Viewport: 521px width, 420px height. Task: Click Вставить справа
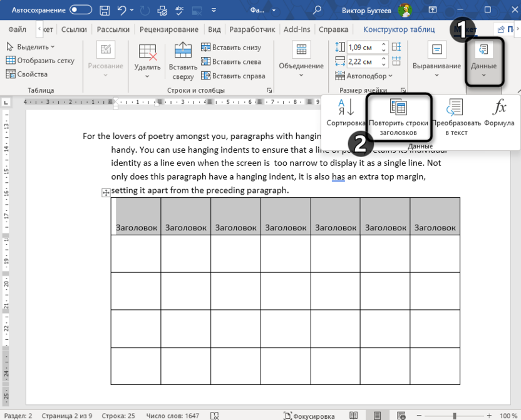tap(233, 76)
